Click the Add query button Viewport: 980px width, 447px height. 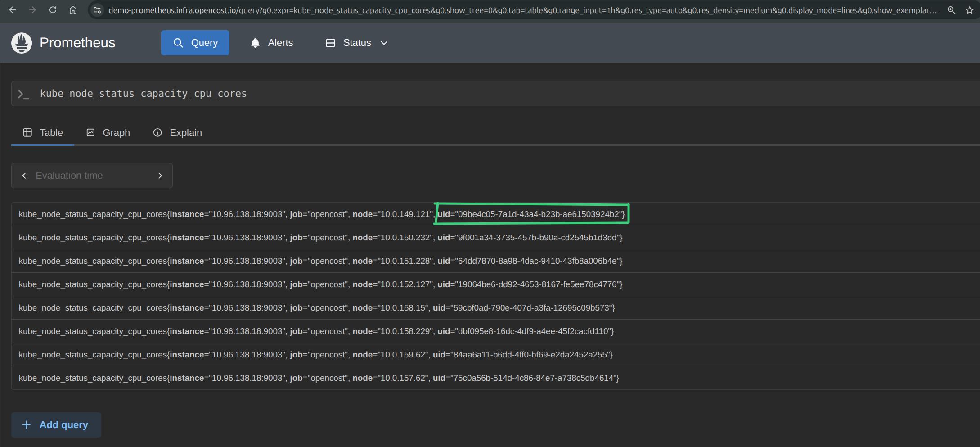(x=56, y=424)
